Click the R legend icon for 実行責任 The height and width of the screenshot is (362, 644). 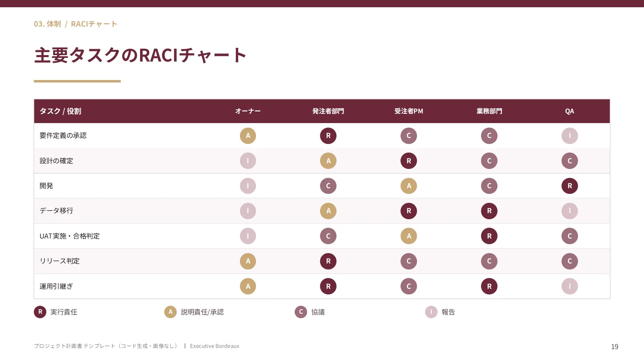(40, 312)
